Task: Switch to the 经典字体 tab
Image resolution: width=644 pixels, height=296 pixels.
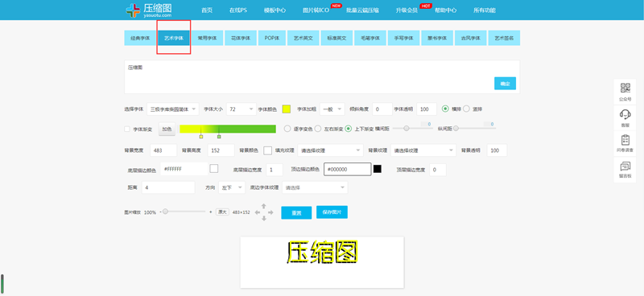Action: tap(140, 38)
